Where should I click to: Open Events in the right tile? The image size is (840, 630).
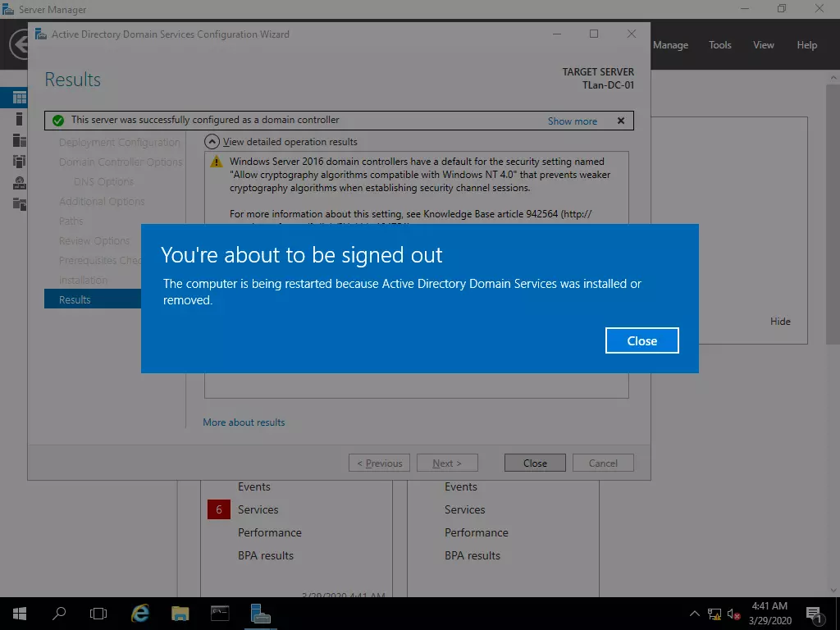(461, 486)
